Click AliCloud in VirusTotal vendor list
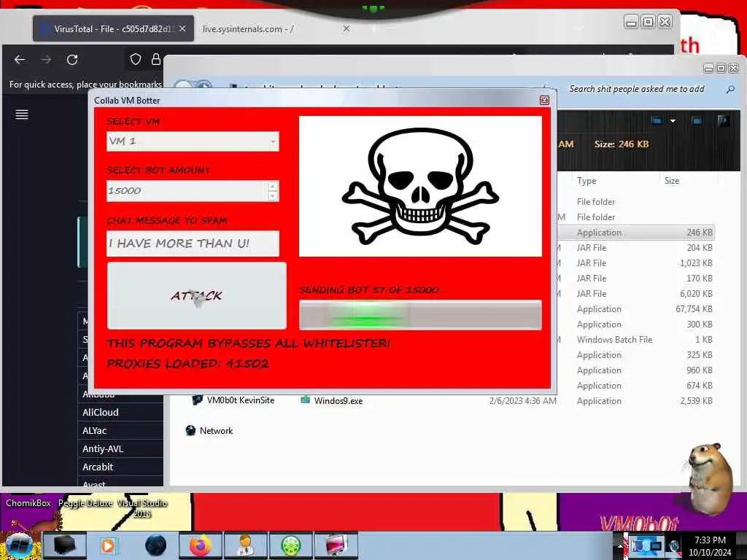Screen dimensions: 747x560 [x=100, y=413]
